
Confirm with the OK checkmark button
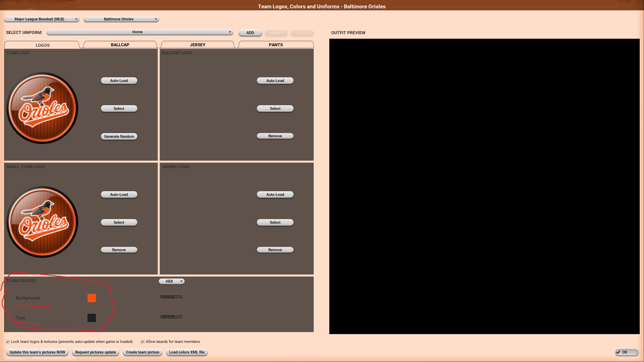[626, 352]
